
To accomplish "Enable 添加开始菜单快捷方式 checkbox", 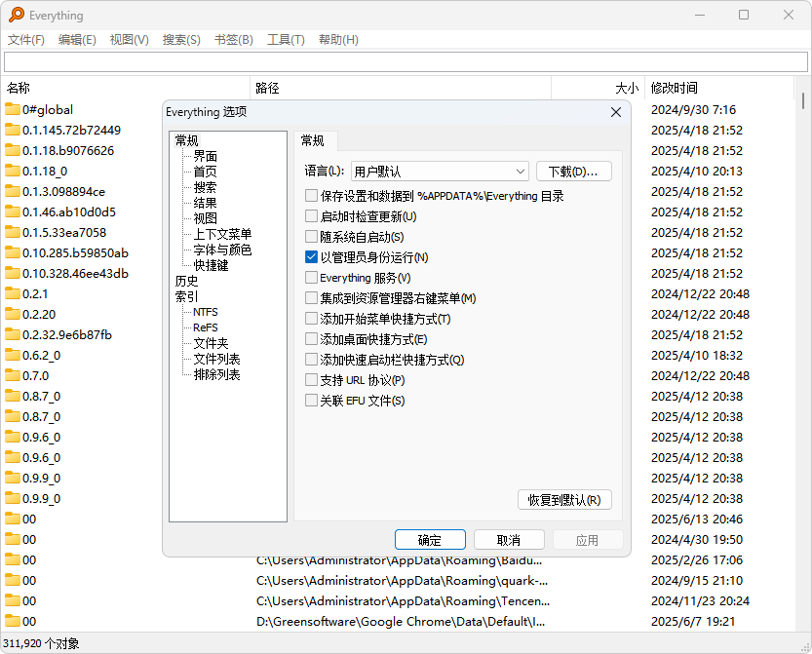I will tap(311, 319).
